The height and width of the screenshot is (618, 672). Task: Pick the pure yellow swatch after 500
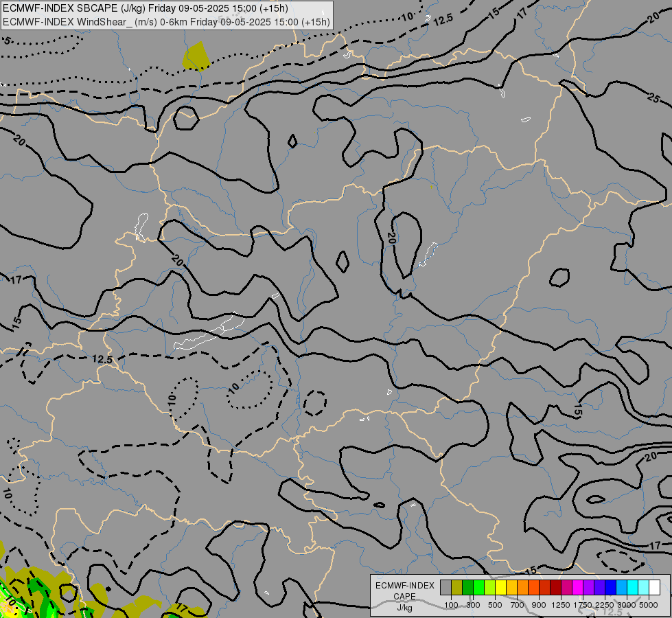tap(500, 587)
